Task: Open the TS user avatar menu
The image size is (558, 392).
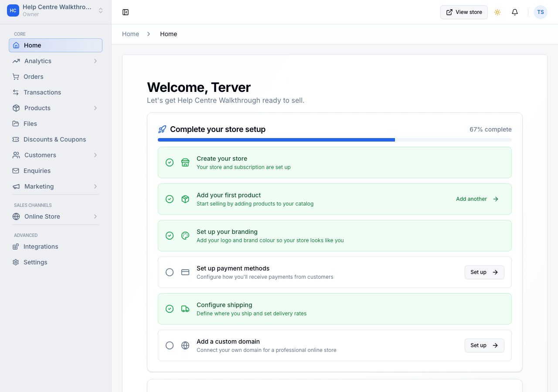Action: pyautogui.click(x=541, y=12)
